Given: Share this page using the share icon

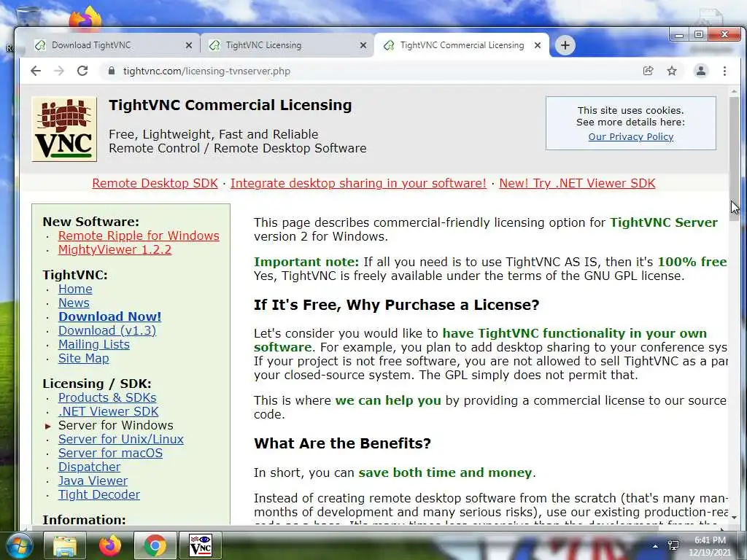Looking at the screenshot, I should [648, 71].
